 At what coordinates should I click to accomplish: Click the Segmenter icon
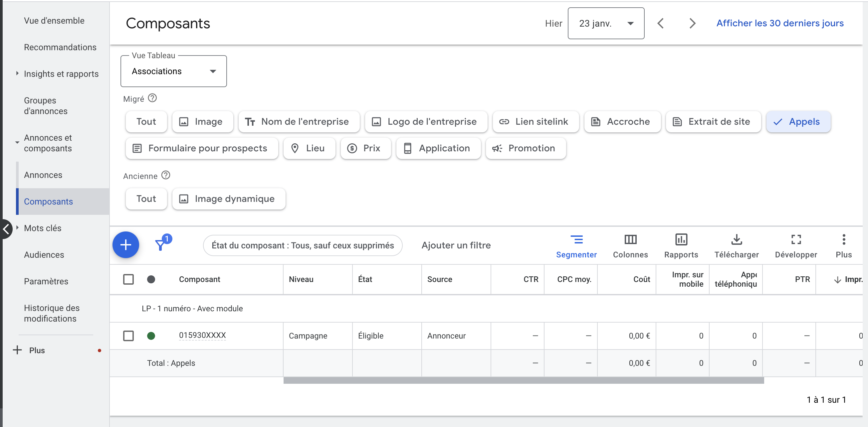(x=576, y=239)
